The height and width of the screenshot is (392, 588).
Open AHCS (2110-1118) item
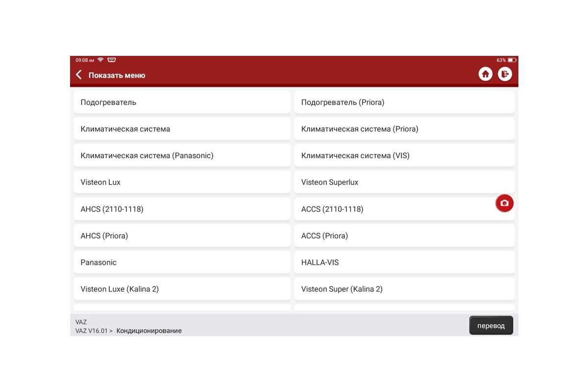pyautogui.click(x=182, y=209)
